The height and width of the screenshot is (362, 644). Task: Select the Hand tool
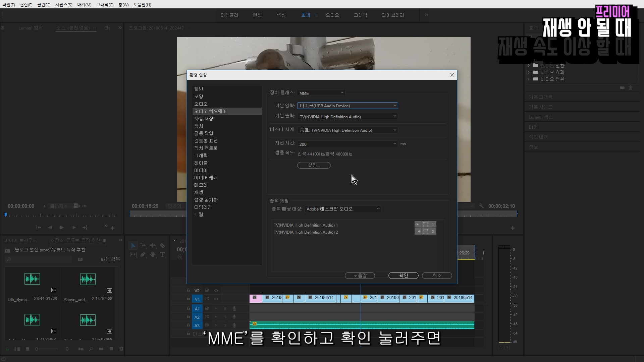point(153,255)
